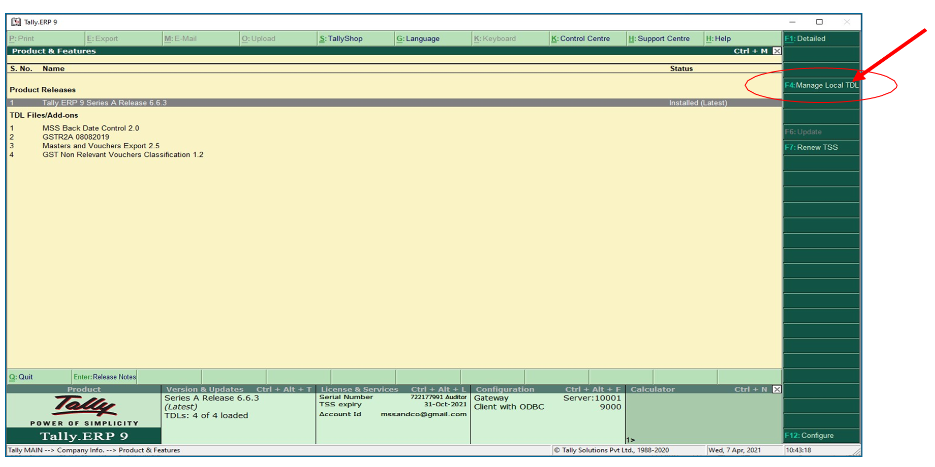Select Masters and Vouchers Export 2.5
This screenshot has height=467, width=935.
pyautogui.click(x=100, y=146)
